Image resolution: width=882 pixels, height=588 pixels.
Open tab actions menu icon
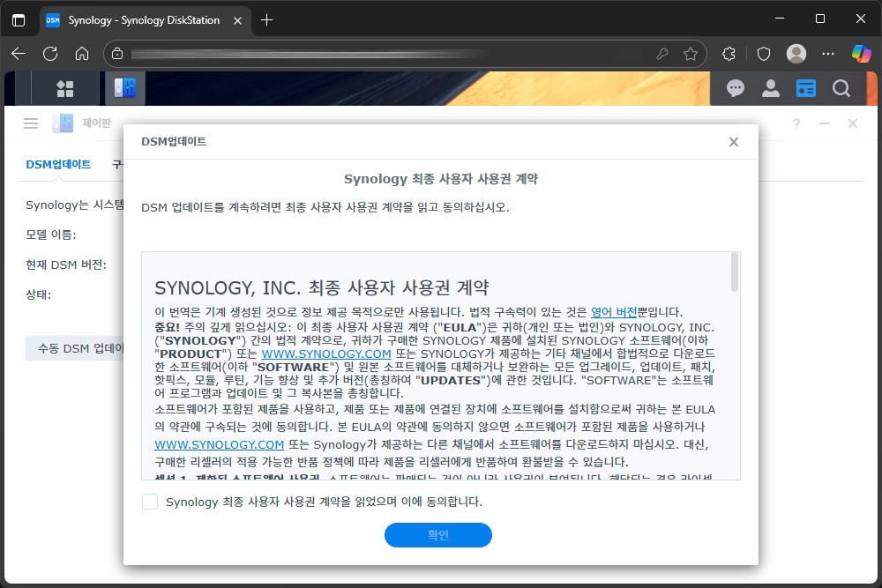(x=19, y=20)
